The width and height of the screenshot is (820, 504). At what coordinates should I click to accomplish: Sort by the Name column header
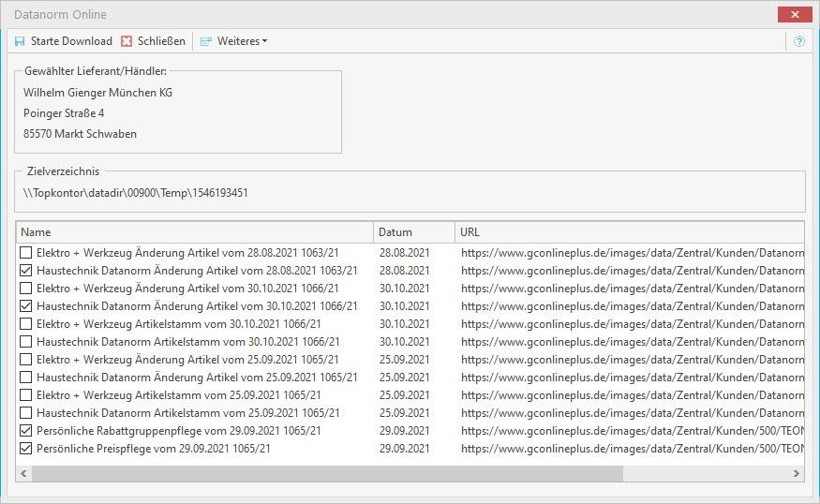click(x=195, y=232)
